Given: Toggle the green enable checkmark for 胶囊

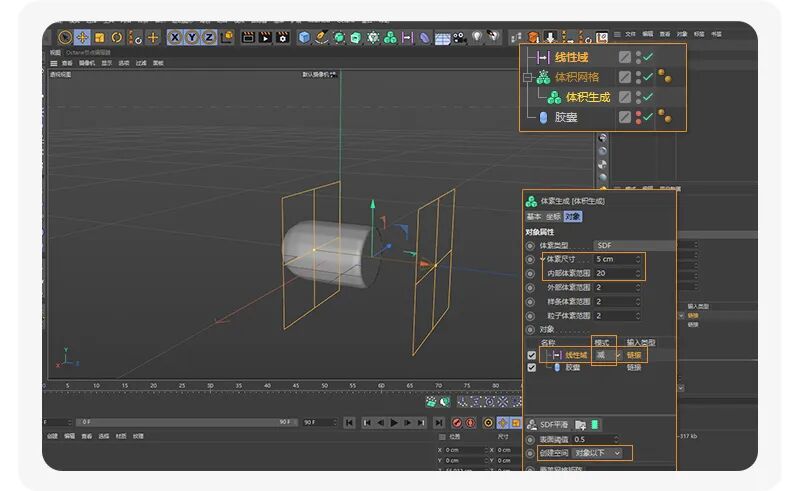Looking at the screenshot, I should pos(648,117).
